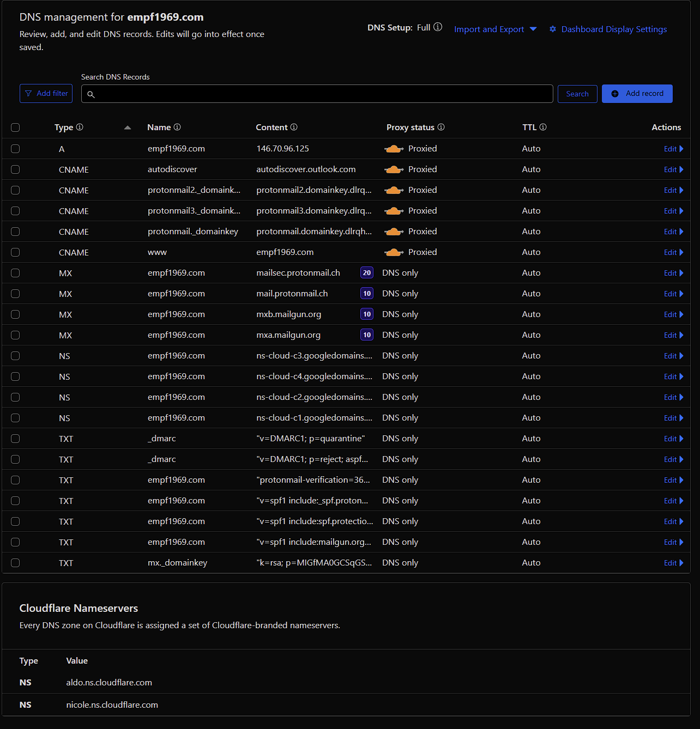Click the orange cloud icon for protonmail._domainkey record
This screenshot has width=700, height=729.
click(x=394, y=232)
